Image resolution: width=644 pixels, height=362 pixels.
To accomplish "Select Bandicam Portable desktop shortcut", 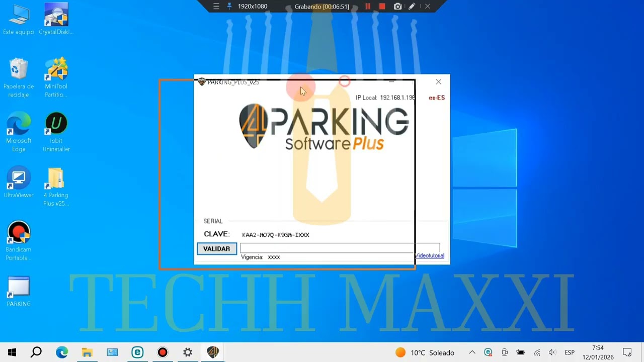I will pyautogui.click(x=19, y=241).
